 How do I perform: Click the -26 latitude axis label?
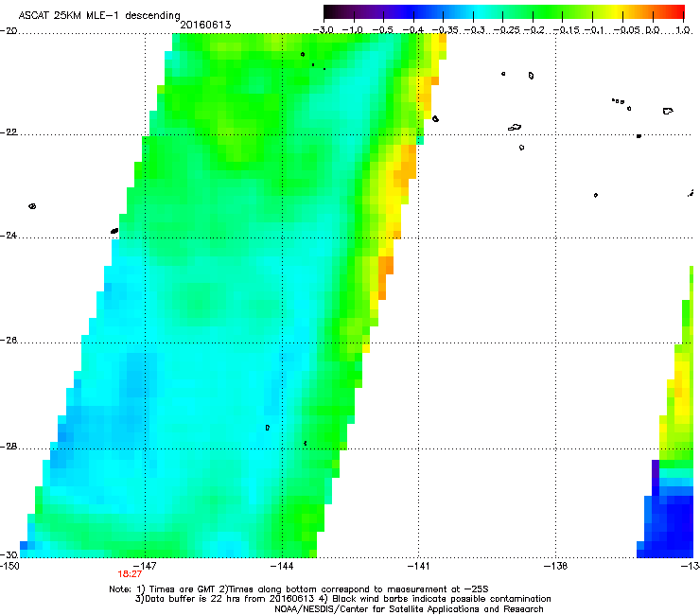pos(9,341)
